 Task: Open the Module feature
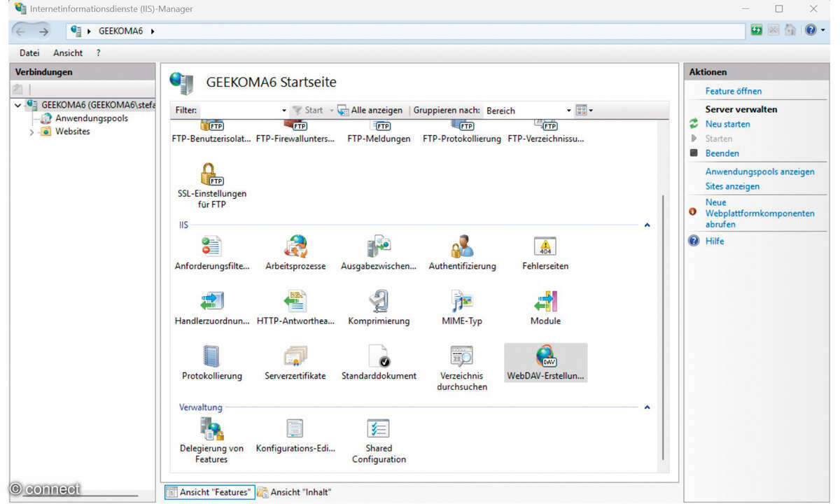point(545,308)
